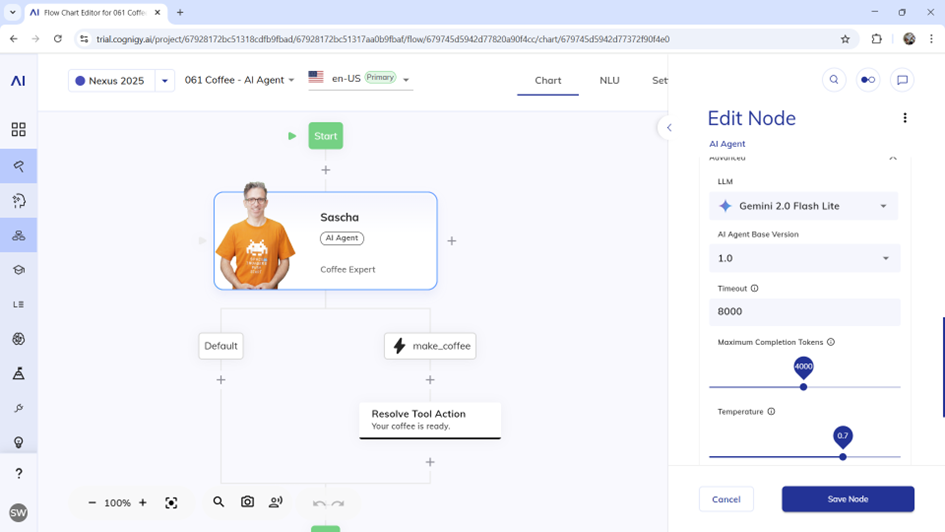Screen dimensions: 945x532
Task: Select the Resolve Tool Action node
Action: tap(430, 420)
